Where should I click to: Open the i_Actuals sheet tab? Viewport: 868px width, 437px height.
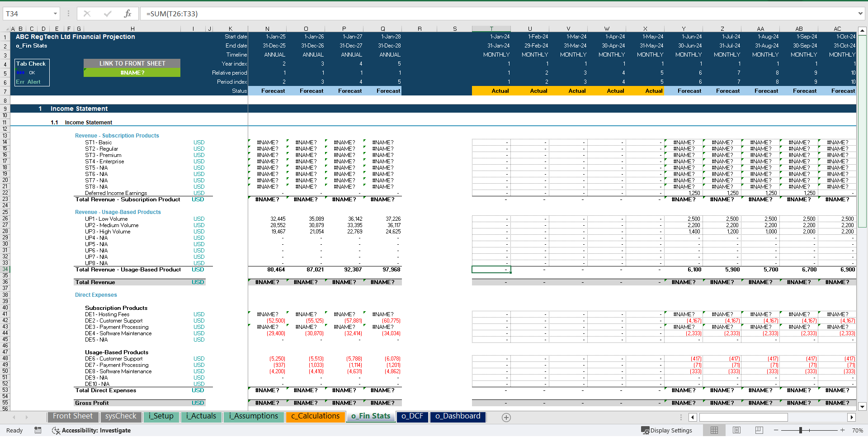click(x=201, y=416)
